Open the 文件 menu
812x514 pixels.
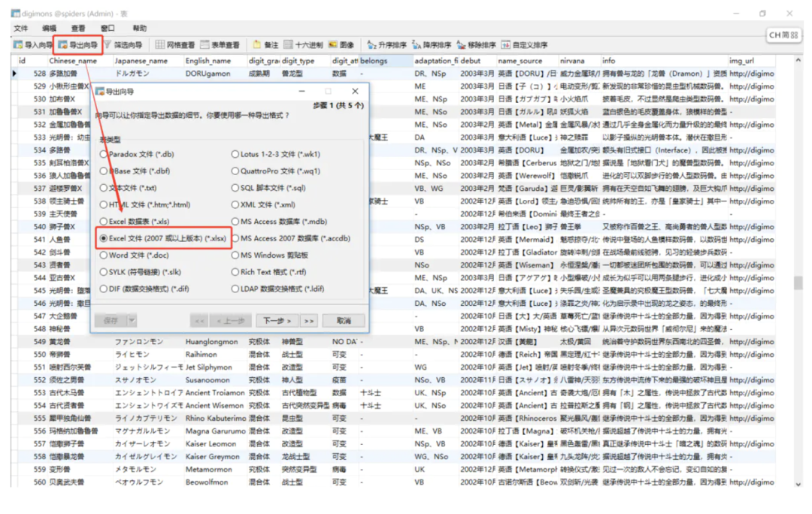point(21,28)
